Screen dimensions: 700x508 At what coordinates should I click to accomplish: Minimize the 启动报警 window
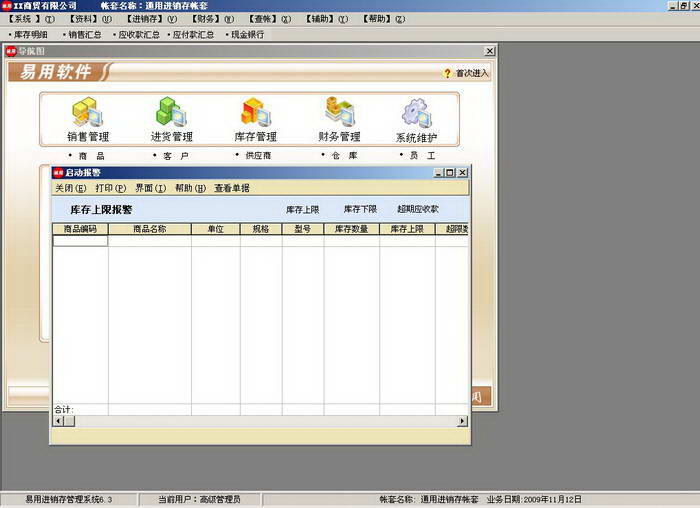pyautogui.click(x=439, y=173)
